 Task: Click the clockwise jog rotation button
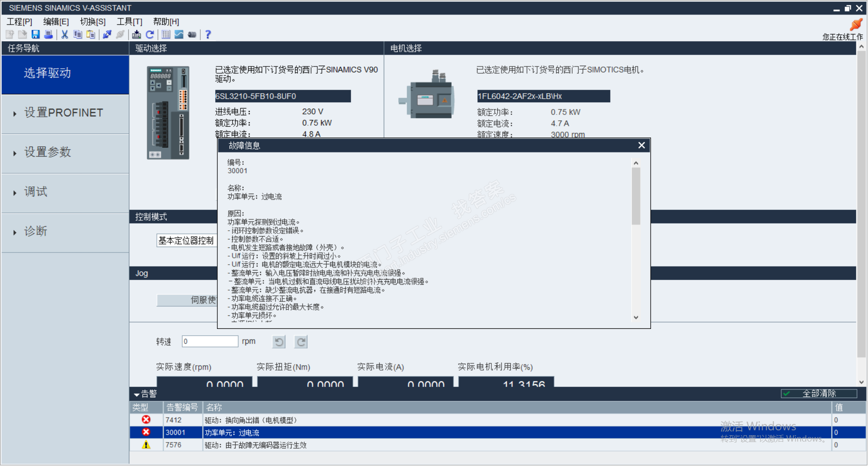[x=301, y=342]
